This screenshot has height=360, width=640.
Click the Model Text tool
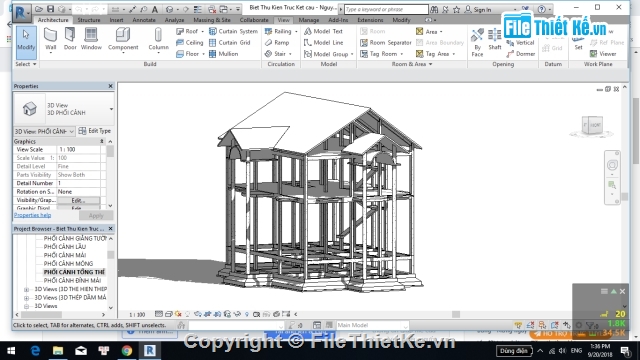[x=323, y=31]
